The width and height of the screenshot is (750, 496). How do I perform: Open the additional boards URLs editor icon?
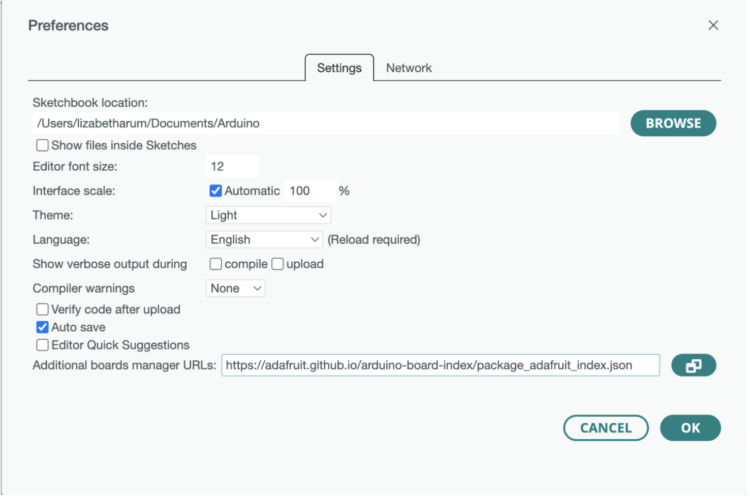694,366
